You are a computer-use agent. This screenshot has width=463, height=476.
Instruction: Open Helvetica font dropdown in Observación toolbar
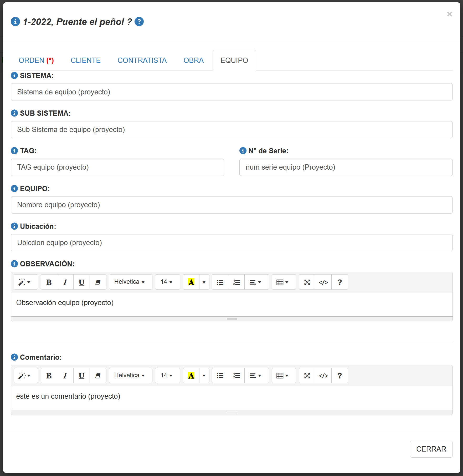130,282
